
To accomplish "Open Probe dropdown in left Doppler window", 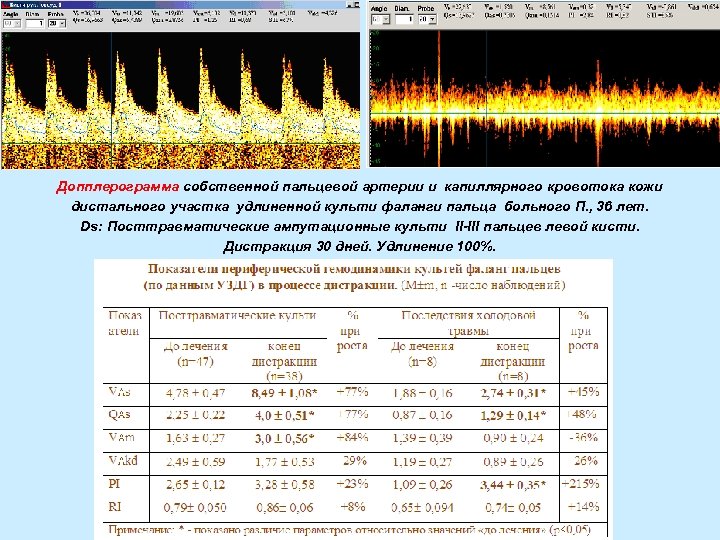I will [x=57, y=23].
